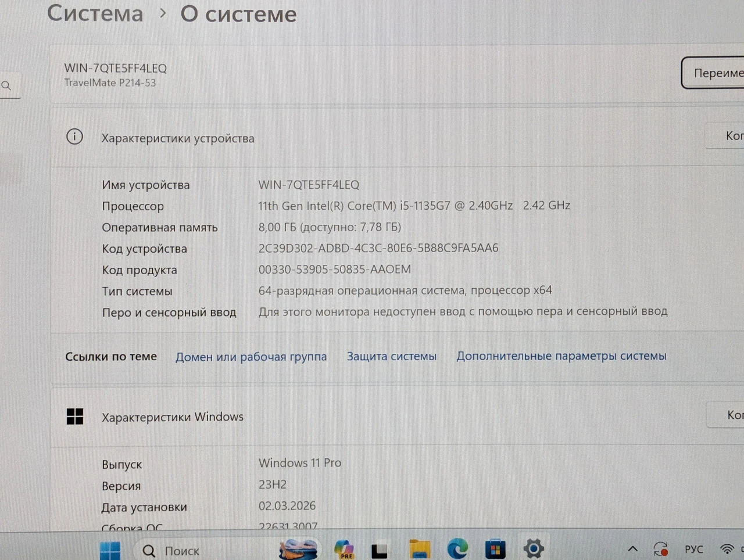Screen dimensions: 744x560
Task: Click the version value 23H2
Action: [273, 484]
